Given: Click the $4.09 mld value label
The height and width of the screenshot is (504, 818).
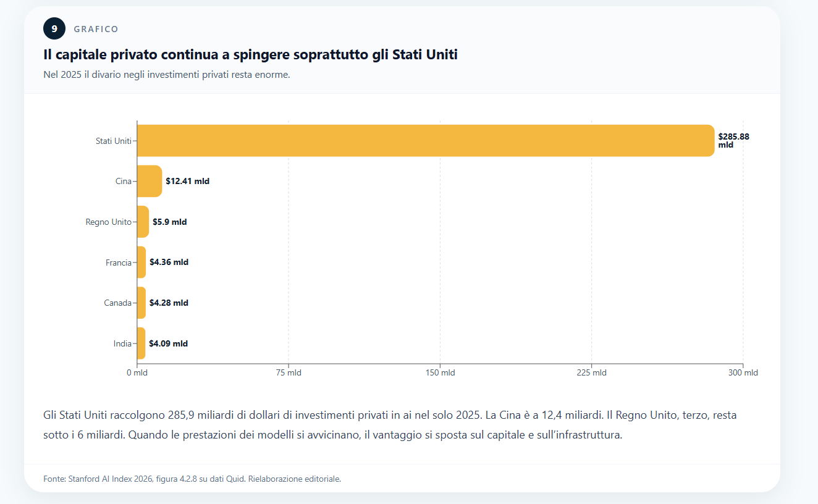Looking at the screenshot, I should tap(168, 343).
